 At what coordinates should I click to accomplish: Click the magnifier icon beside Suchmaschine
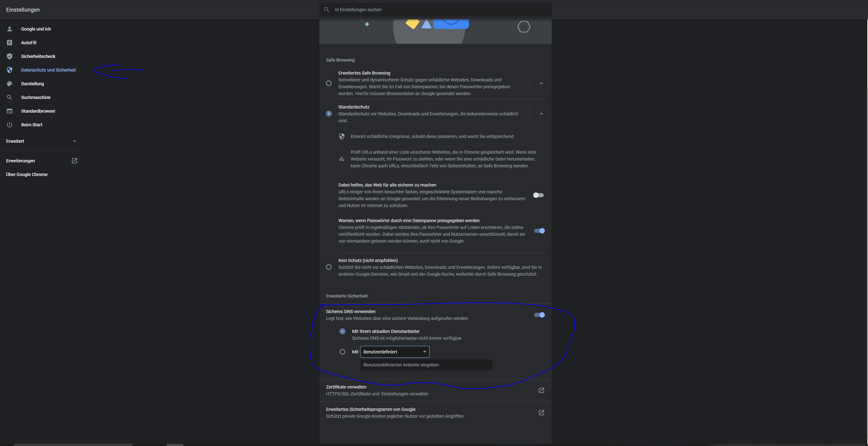coord(9,97)
